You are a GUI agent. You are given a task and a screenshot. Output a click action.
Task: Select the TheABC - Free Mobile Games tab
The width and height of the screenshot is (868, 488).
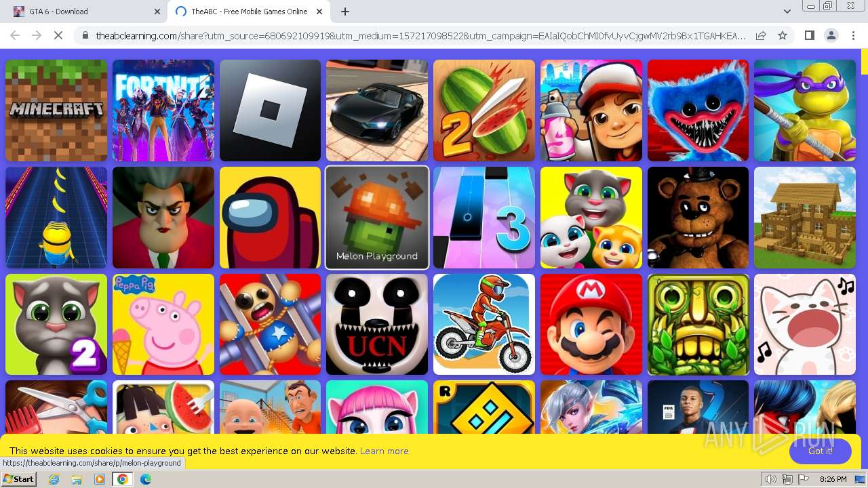pyautogui.click(x=250, y=12)
